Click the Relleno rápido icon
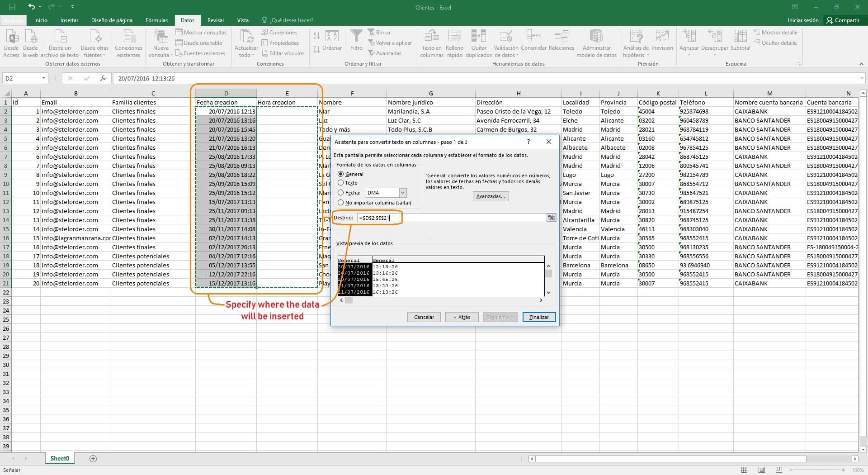This screenshot has height=475, width=868. coord(454,36)
